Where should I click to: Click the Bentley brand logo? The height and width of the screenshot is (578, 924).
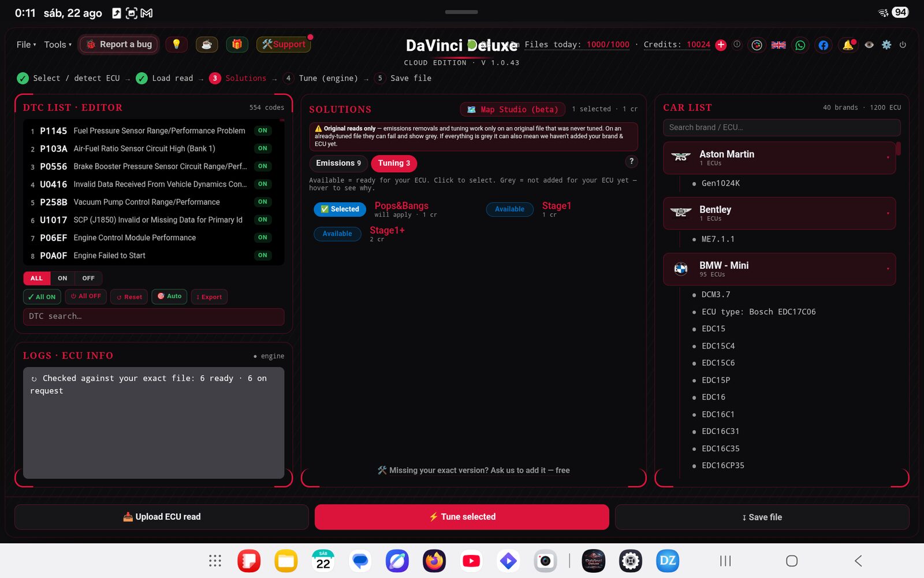click(681, 212)
